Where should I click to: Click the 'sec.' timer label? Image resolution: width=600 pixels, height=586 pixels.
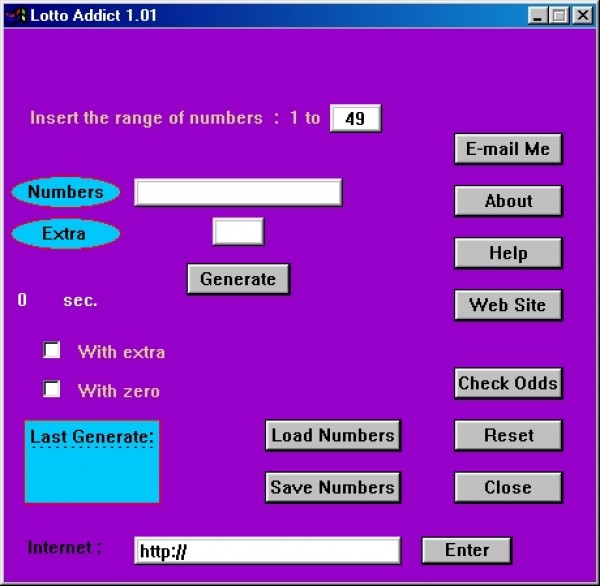click(80, 300)
